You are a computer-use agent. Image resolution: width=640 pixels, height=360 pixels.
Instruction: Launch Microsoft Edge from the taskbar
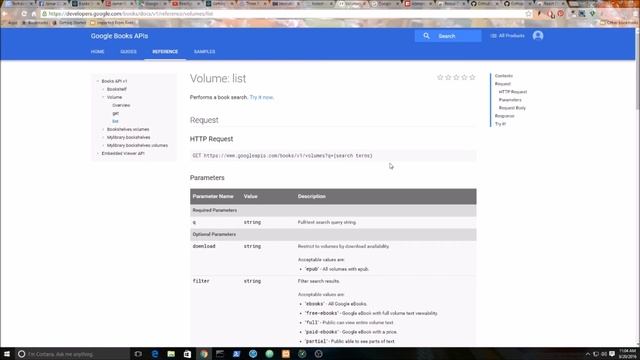155,354
